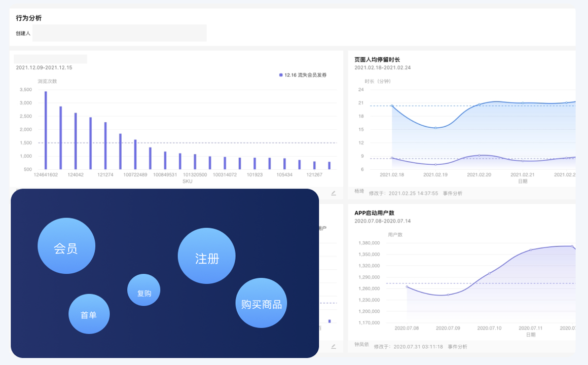Click the 2020.07.08 data point in APP启动用户数
588x365 pixels.
tap(407, 287)
